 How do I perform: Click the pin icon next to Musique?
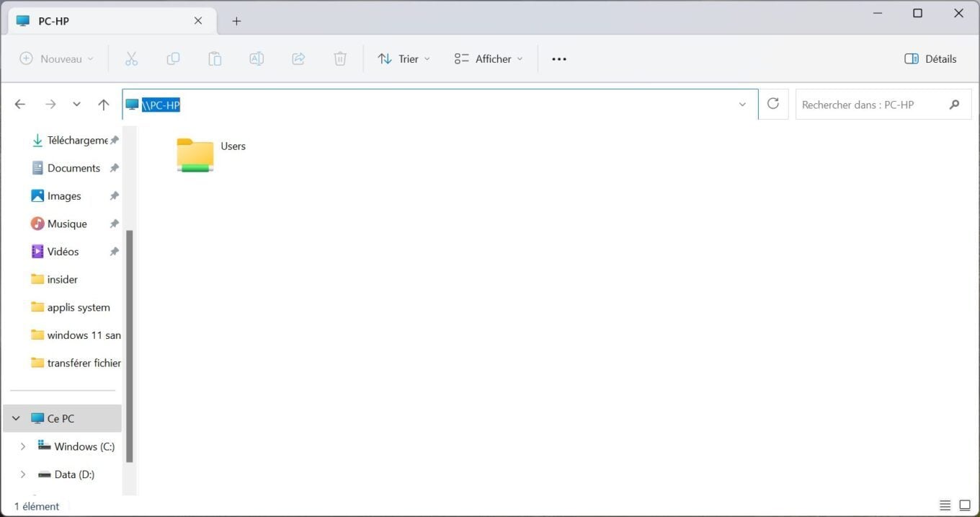pyautogui.click(x=114, y=224)
